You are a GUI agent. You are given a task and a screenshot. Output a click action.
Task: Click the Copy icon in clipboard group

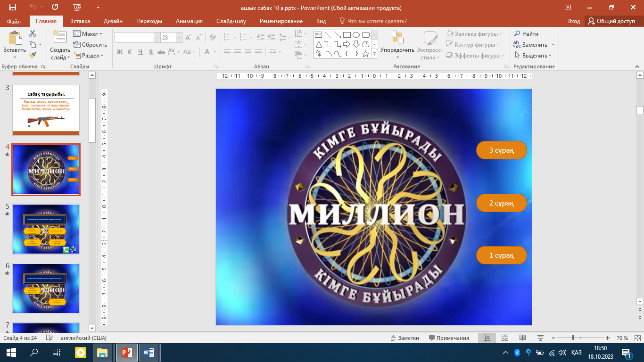click(x=32, y=44)
